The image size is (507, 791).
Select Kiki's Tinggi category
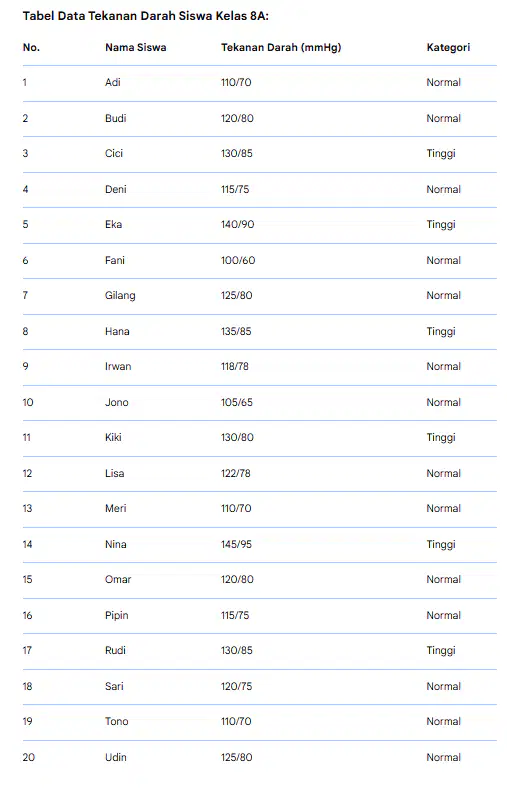tap(441, 437)
